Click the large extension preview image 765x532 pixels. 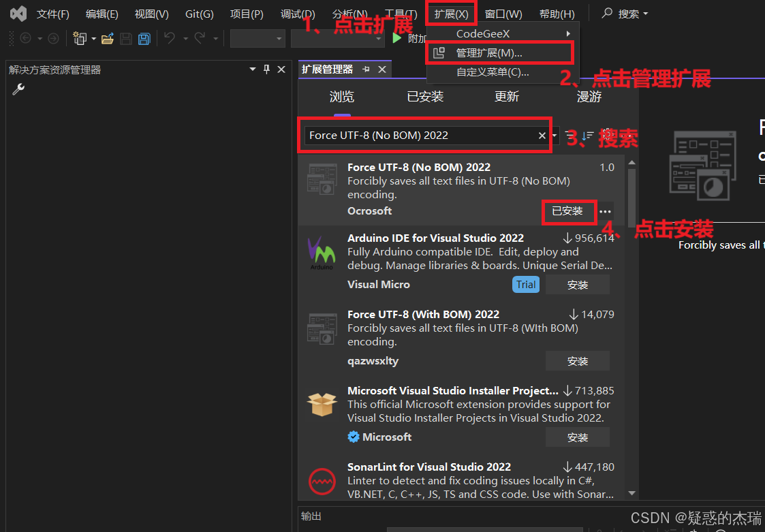[x=702, y=166]
